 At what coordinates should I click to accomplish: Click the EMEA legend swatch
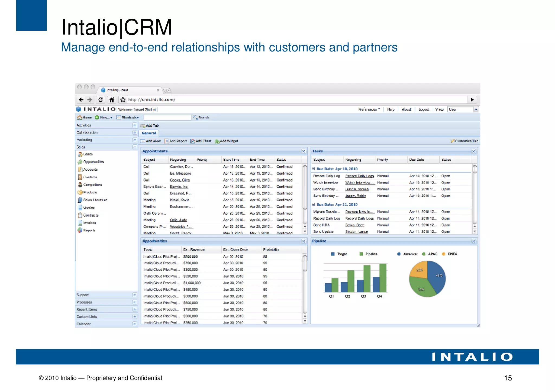coord(443,254)
